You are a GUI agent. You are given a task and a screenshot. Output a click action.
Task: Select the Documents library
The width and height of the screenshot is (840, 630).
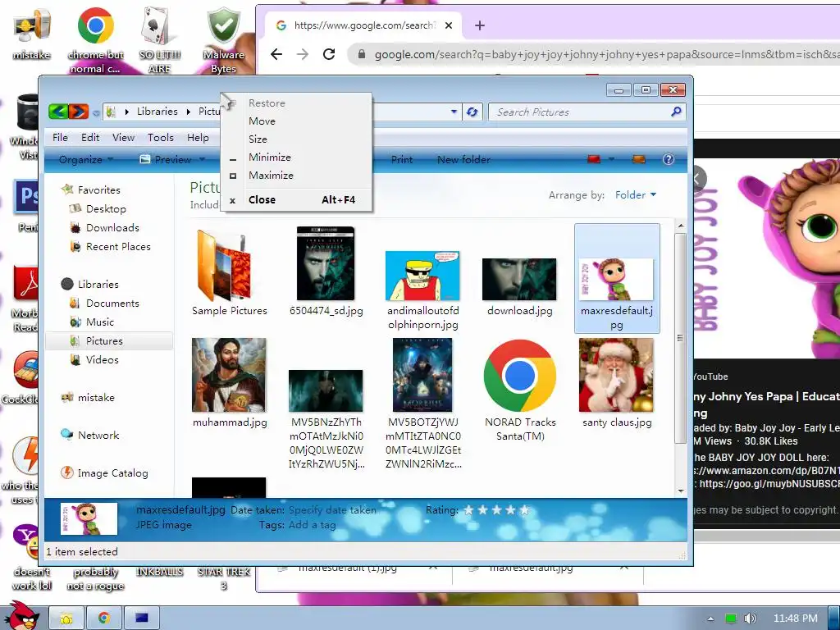click(112, 304)
